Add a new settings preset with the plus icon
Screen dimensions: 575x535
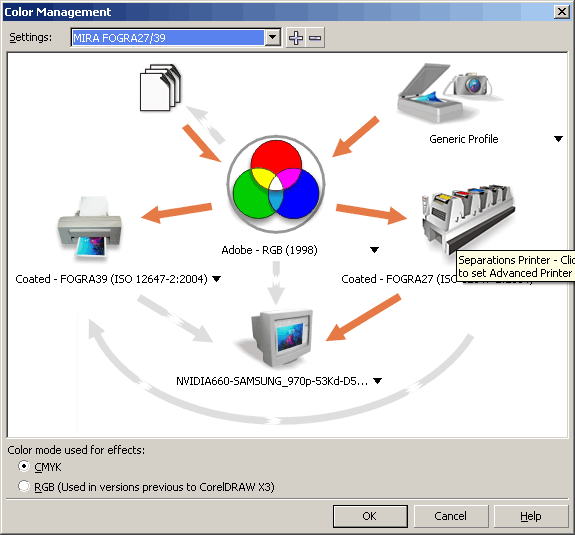(296, 37)
